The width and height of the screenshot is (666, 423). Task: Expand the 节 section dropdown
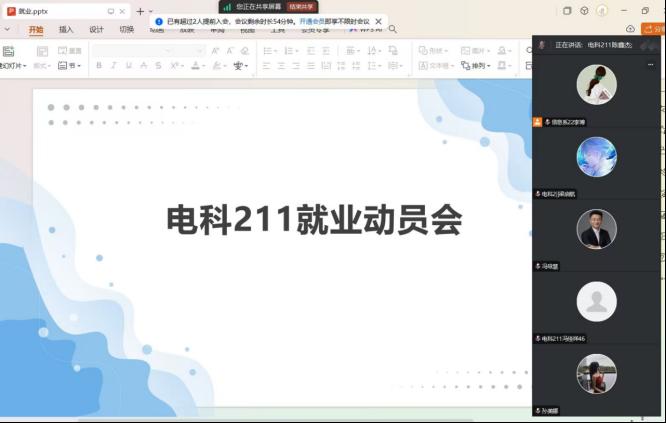(70, 66)
